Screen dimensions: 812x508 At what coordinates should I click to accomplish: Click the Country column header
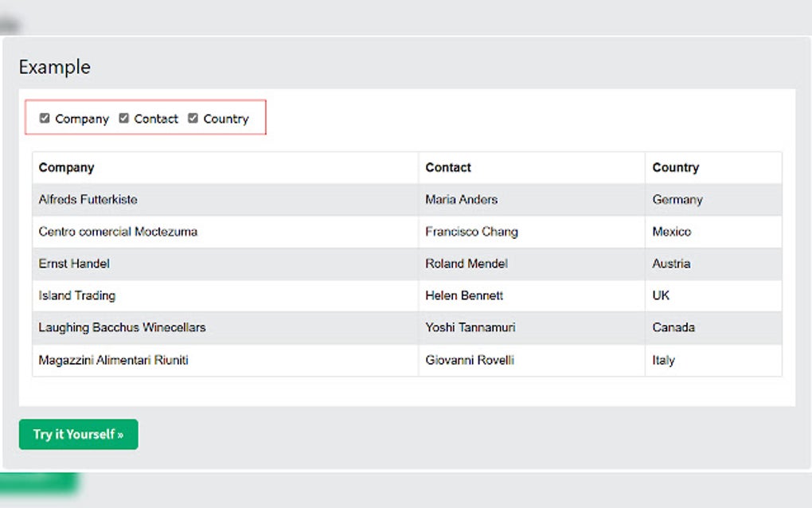[675, 168]
